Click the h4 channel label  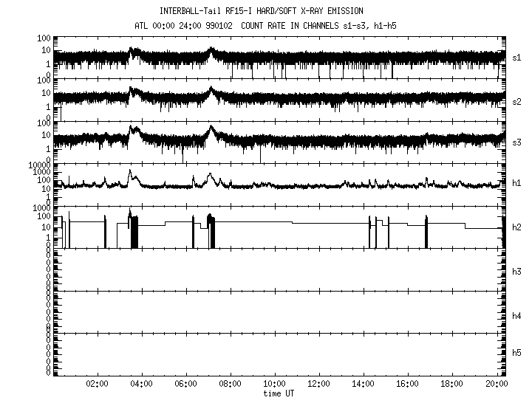(517, 316)
